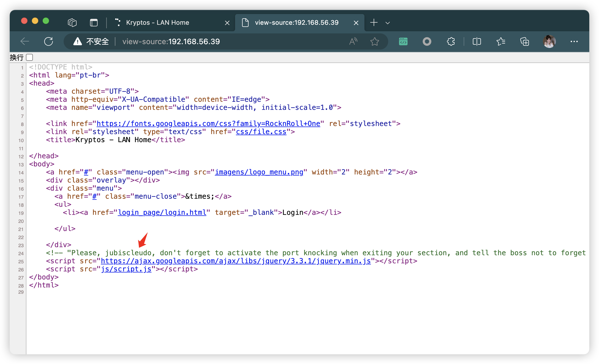
Task: Click the '&times;' entity text on line 17
Action: tap(200, 196)
